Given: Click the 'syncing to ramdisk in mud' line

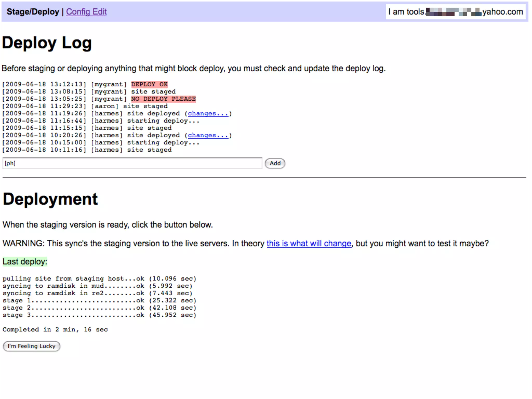Looking at the screenshot, I should pyautogui.click(x=97, y=286).
